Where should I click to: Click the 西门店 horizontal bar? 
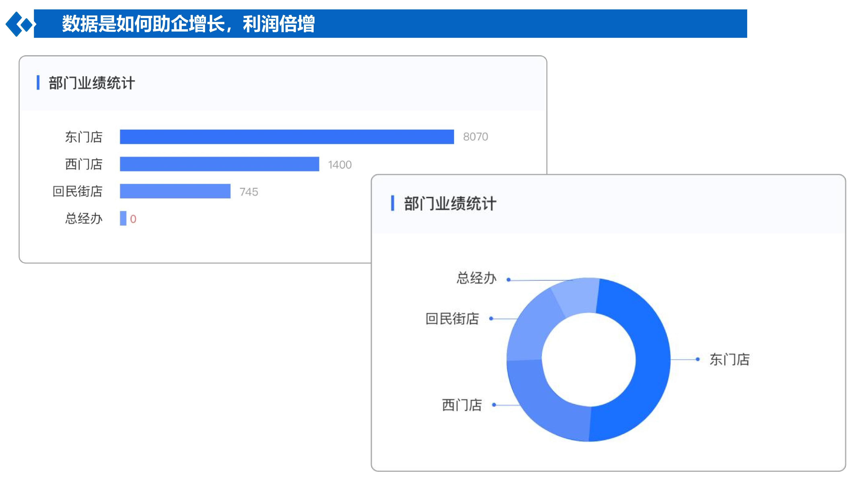(x=219, y=164)
